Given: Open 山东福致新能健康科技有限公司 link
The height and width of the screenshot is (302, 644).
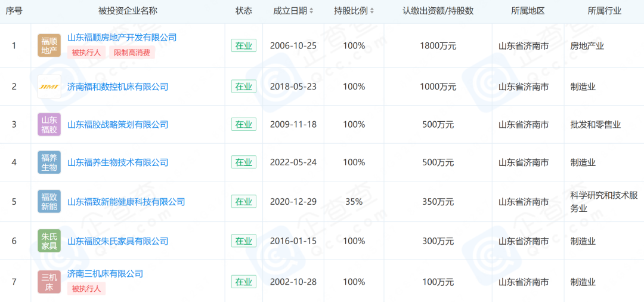Looking at the screenshot, I should tap(126, 202).
